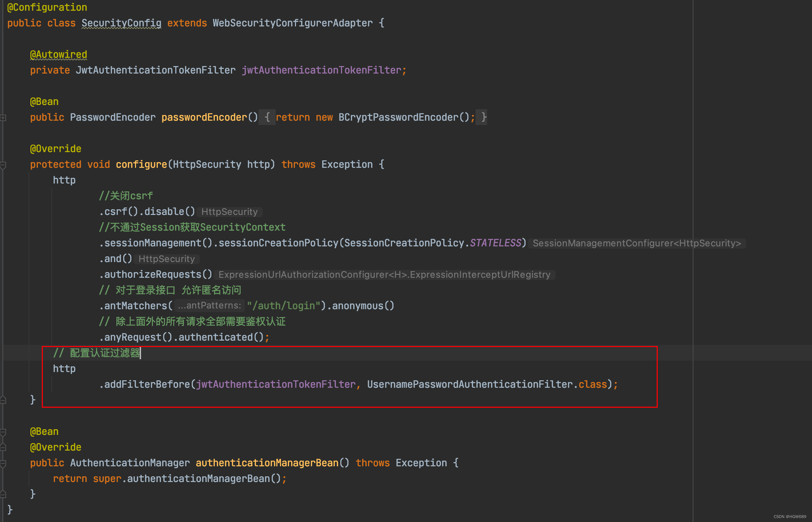Click the "/auth/login" string literal
Viewport: 812px width, 522px height.
(x=284, y=306)
